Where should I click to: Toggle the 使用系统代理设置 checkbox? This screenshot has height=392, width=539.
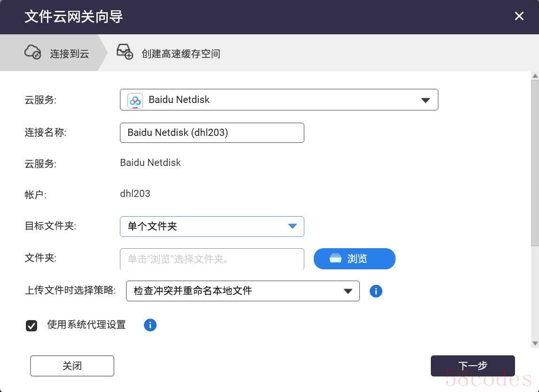(x=32, y=325)
